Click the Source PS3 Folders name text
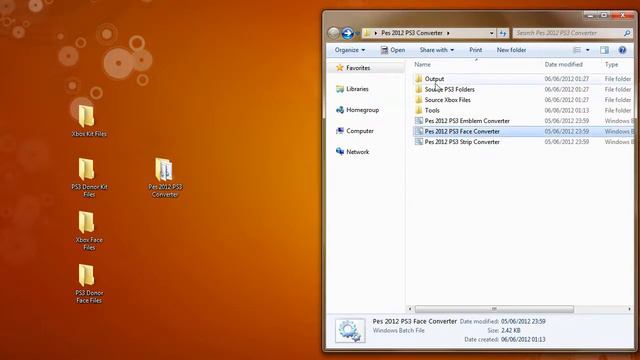Image resolution: width=640 pixels, height=360 pixels. pyautogui.click(x=449, y=89)
